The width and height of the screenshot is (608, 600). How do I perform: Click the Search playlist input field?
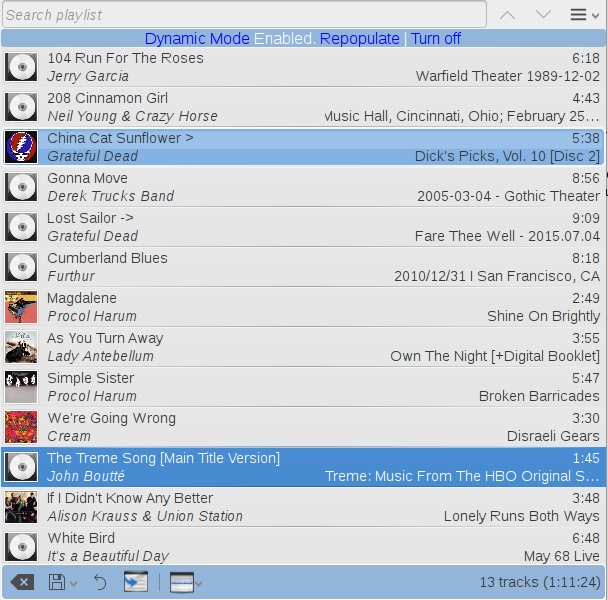coord(244,15)
